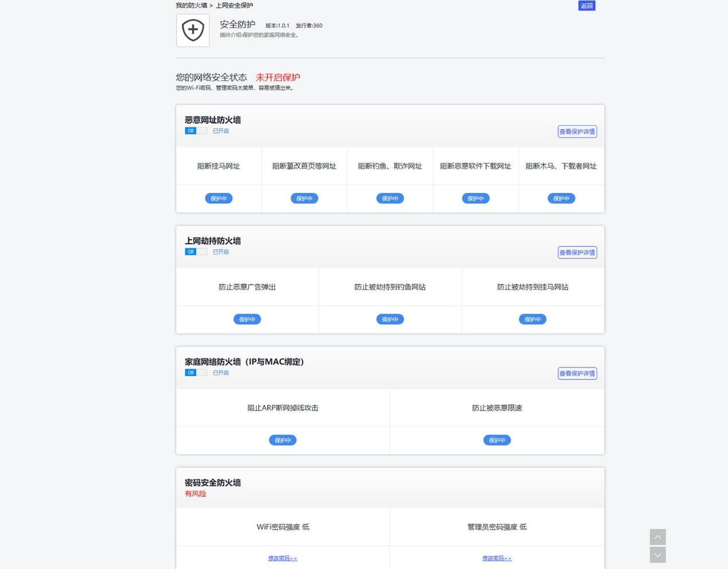Click the 防止被劫持到钓鱼网站 label
The height and width of the screenshot is (569, 728).
point(390,287)
